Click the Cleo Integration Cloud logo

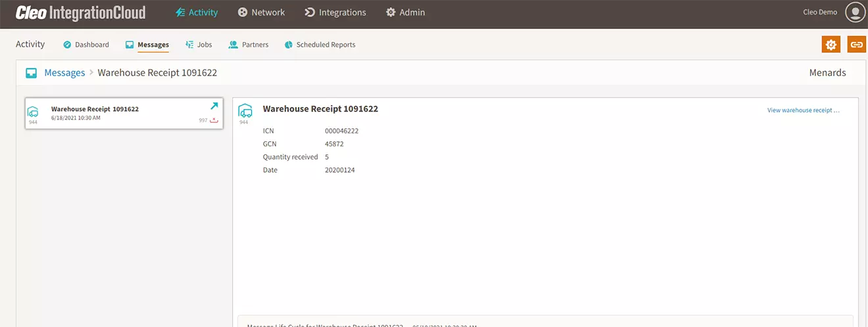(x=80, y=12)
